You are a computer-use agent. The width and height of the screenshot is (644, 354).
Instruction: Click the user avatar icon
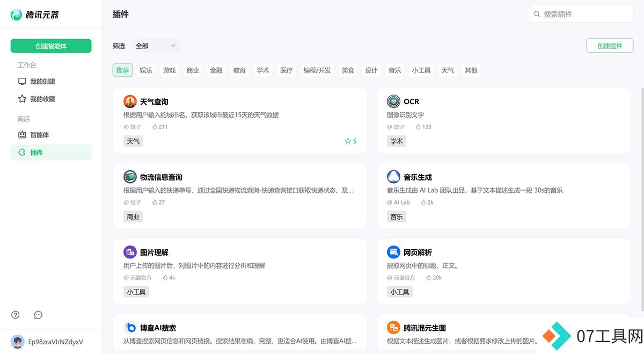[x=18, y=342]
